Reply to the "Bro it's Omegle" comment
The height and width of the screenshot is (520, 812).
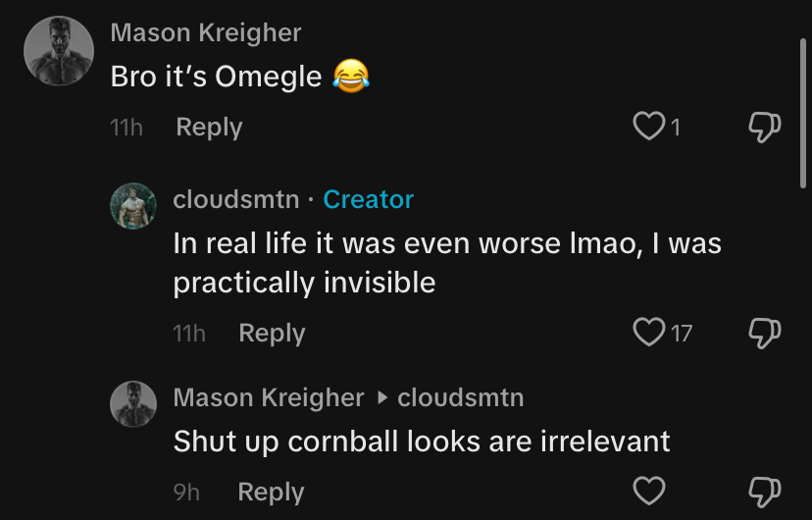[209, 128]
